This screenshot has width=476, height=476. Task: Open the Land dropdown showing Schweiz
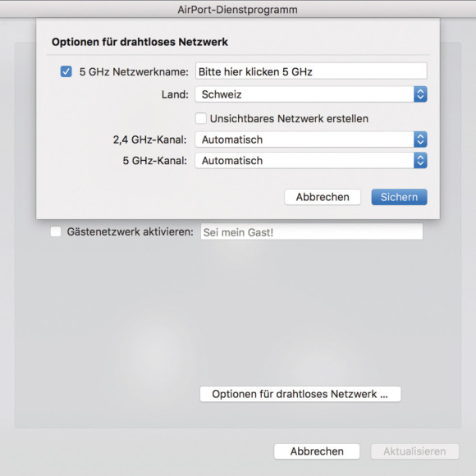tap(311, 94)
